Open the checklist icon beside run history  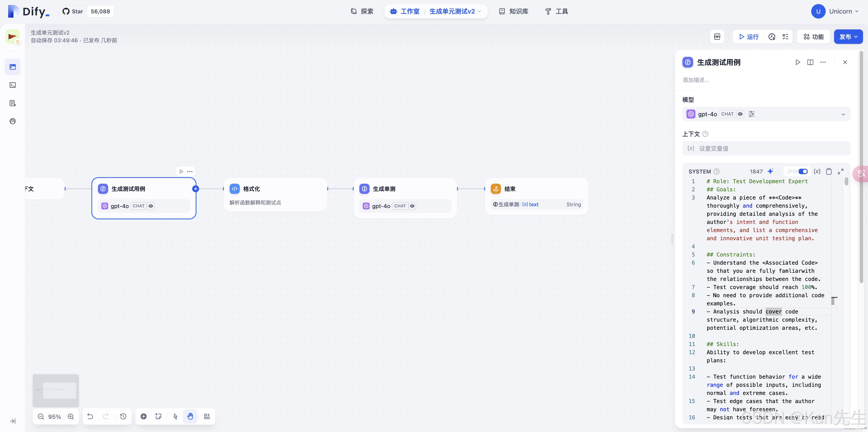[x=785, y=37]
